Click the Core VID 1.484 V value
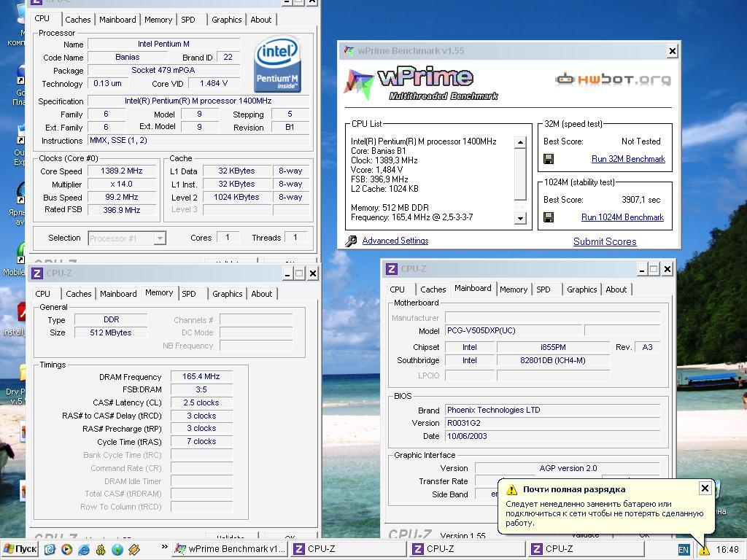The width and height of the screenshot is (747, 560). (214, 83)
